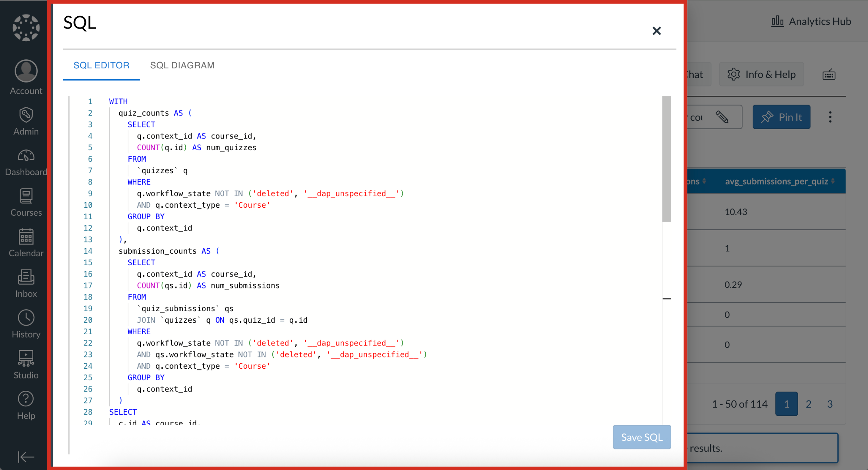The height and width of the screenshot is (470, 868).
Task: Select current results page 1
Action: click(786, 404)
